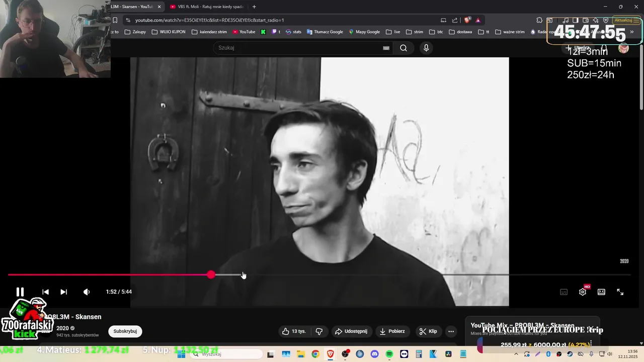Open Google Chrome from the taskbar

tap(315, 354)
